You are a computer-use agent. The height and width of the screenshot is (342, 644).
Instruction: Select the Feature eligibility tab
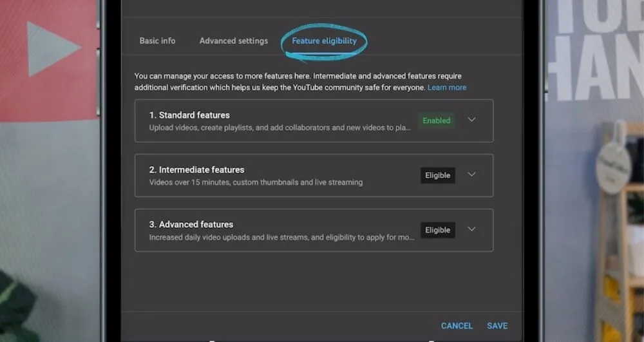click(324, 41)
